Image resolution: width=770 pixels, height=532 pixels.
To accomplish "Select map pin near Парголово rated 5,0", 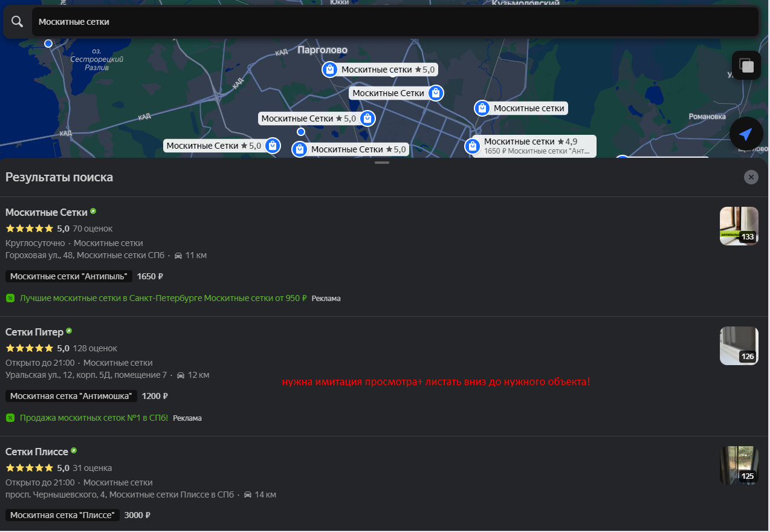I will tap(329, 70).
